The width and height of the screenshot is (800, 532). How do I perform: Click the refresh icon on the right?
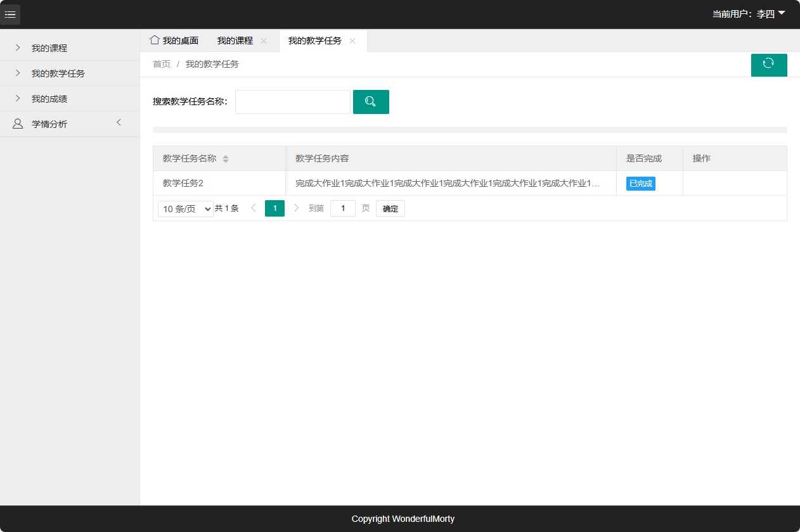point(769,65)
